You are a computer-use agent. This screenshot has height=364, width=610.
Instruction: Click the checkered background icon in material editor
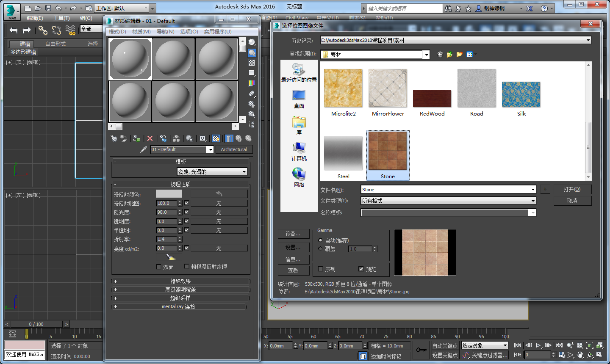pos(252,63)
